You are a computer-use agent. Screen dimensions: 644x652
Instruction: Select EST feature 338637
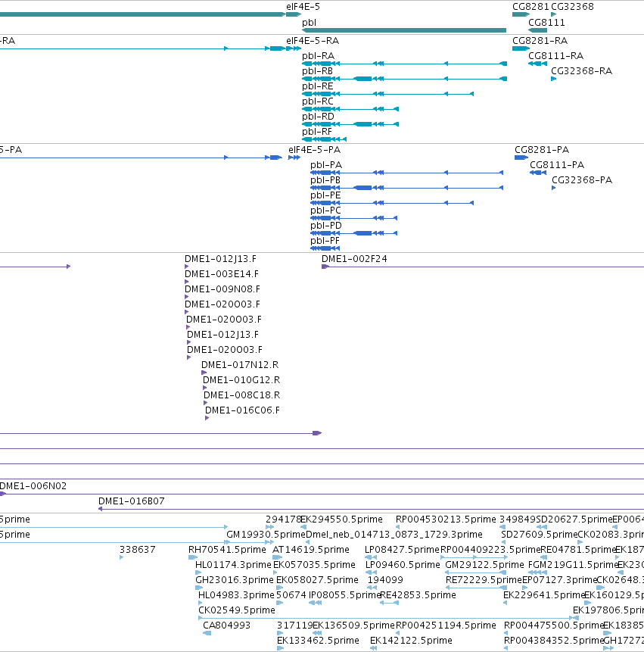point(121,557)
